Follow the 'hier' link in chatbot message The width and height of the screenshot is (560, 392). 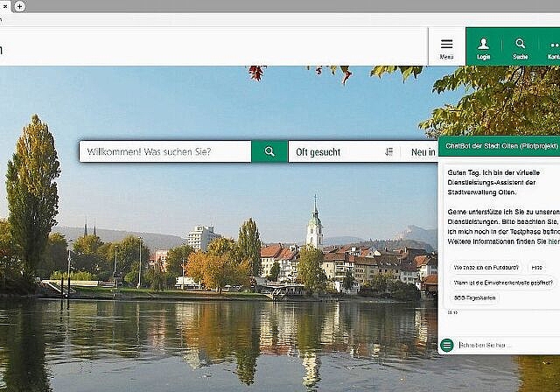click(554, 241)
